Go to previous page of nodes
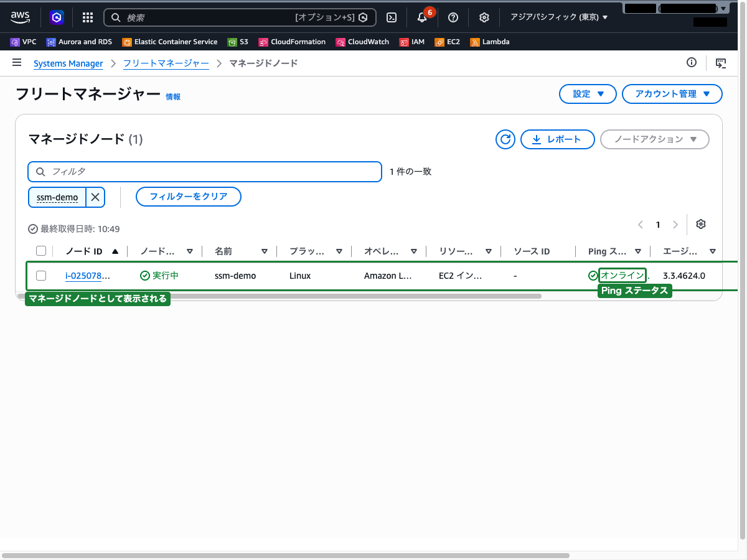The height and width of the screenshot is (560, 747). click(x=641, y=225)
